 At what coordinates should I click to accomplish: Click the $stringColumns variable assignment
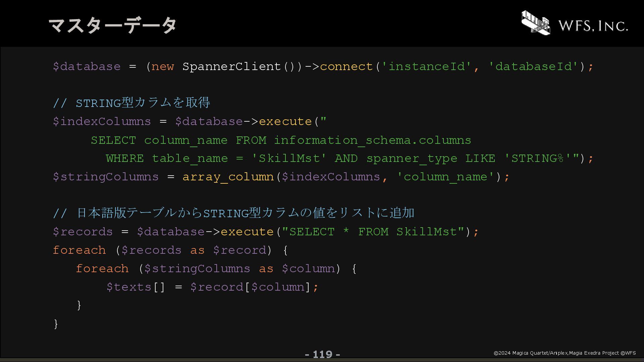(106, 177)
